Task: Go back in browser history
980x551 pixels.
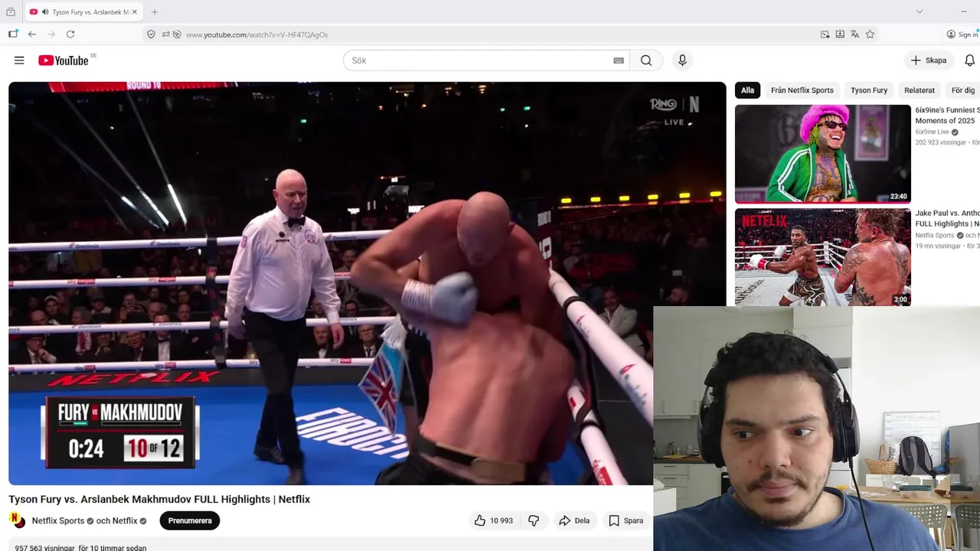Action: click(x=32, y=34)
